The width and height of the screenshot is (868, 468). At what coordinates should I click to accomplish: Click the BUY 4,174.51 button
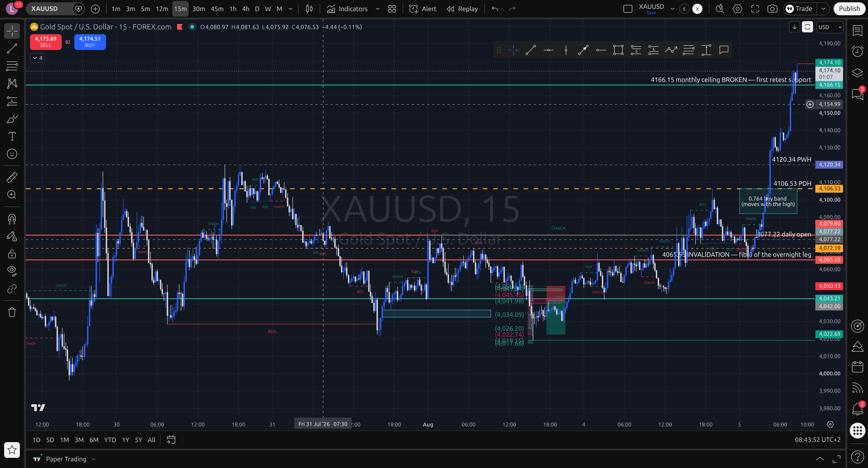90,42
